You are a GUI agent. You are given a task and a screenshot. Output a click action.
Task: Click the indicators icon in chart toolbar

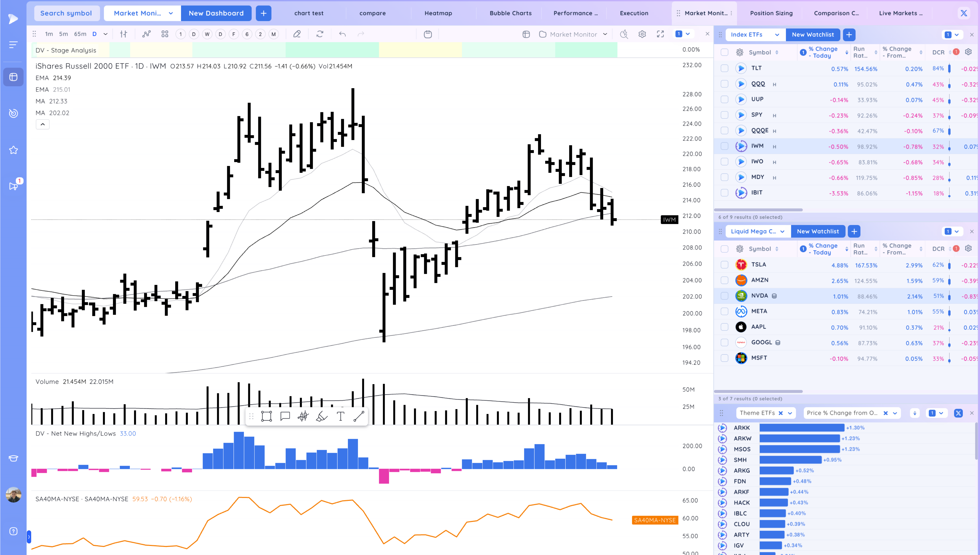[x=146, y=34]
